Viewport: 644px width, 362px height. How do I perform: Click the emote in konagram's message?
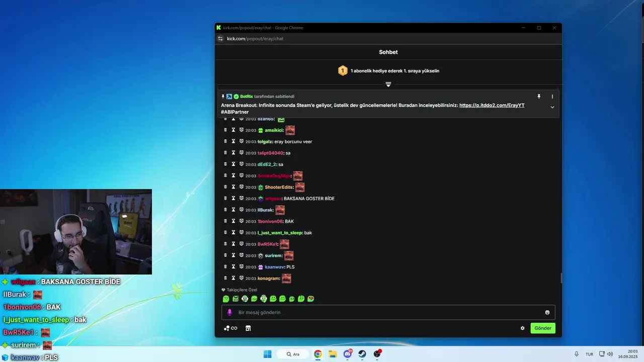tap(286, 278)
